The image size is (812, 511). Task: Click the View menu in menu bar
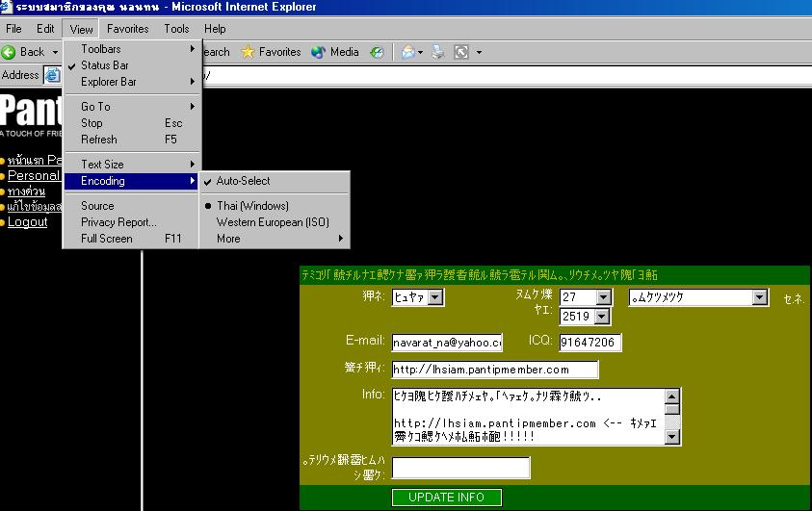pos(81,29)
